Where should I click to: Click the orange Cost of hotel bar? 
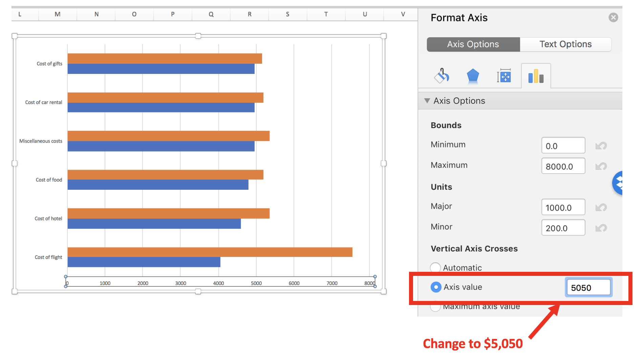point(169,214)
